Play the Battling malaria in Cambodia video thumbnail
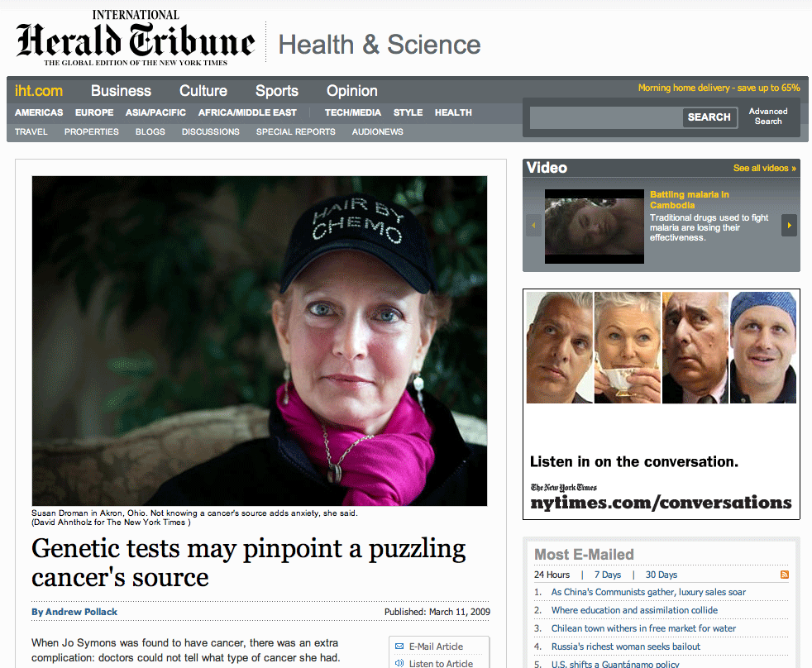Image resolution: width=812 pixels, height=668 pixels. click(x=594, y=227)
